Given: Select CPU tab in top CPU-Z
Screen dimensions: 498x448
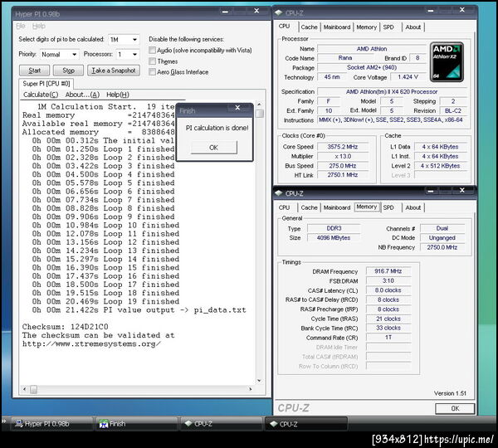Looking at the screenshot, I should [x=284, y=26].
